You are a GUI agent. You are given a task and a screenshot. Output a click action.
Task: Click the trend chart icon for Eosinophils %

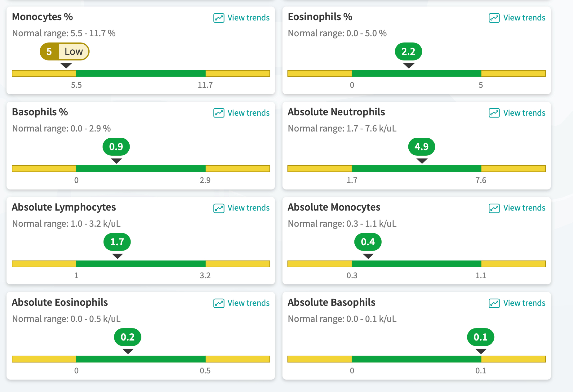tap(494, 18)
